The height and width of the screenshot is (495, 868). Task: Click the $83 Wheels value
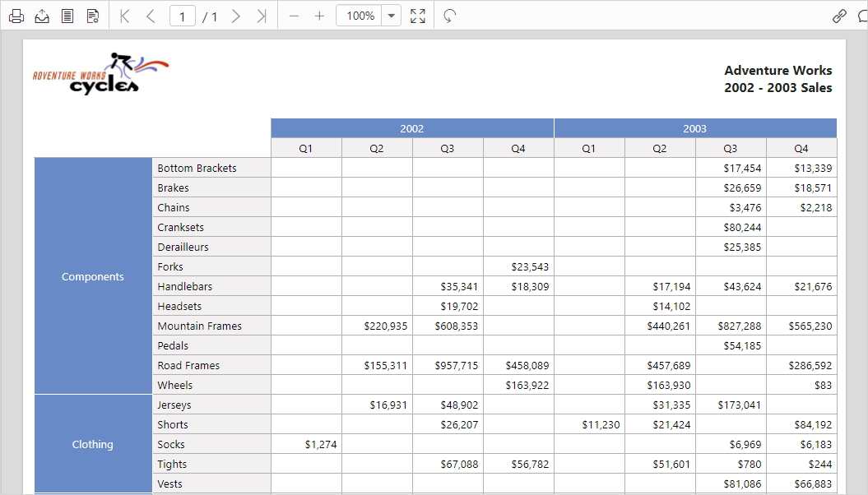click(x=823, y=385)
